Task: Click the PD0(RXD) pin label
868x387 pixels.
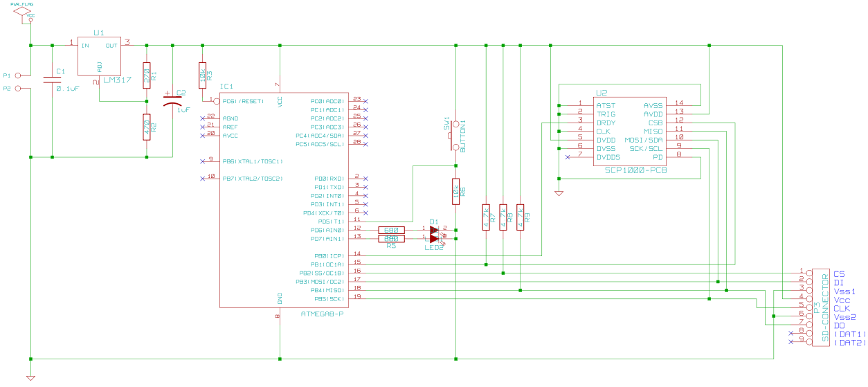Action: [329, 179]
